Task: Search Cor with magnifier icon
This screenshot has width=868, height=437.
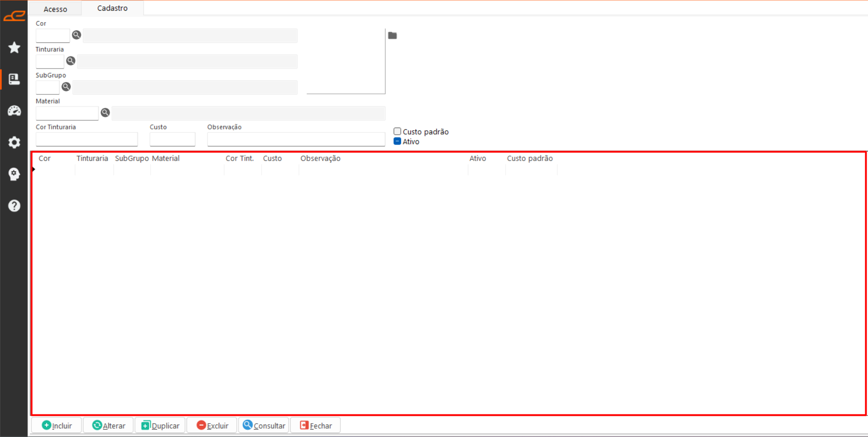Action: click(x=76, y=35)
